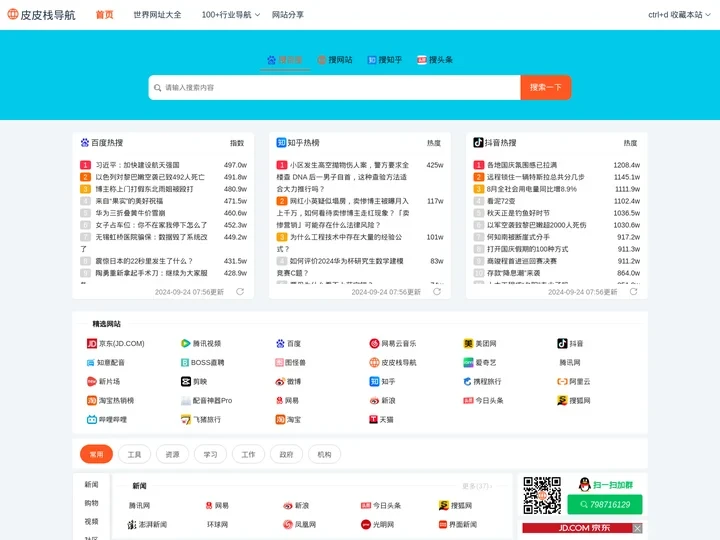Click the 抖音 icon in 精选网站
This screenshot has width=720, height=540.
pos(562,343)
